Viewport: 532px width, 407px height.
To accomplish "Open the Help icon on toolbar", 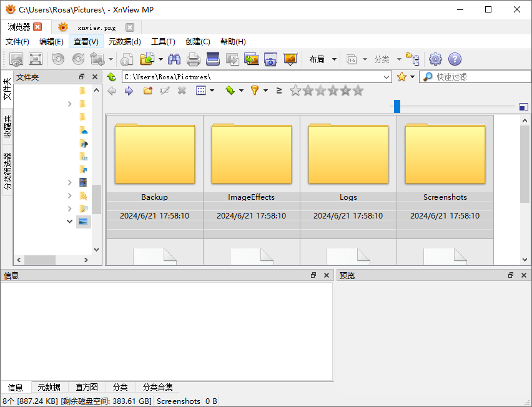I will 455,59.
